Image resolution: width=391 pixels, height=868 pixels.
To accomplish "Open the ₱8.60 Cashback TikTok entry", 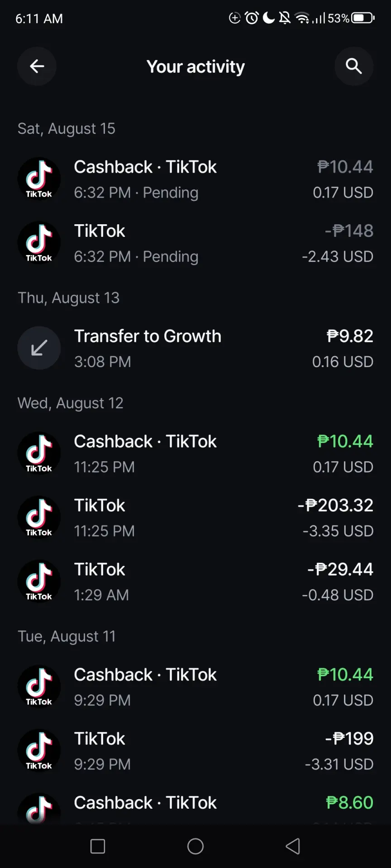I will (195, 808).
